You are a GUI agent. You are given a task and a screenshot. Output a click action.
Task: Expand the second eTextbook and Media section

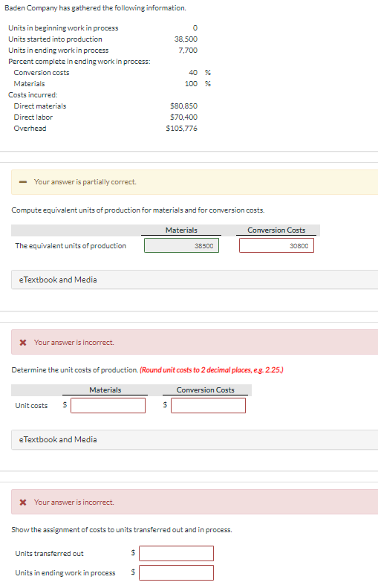click(x=195, y=439)
